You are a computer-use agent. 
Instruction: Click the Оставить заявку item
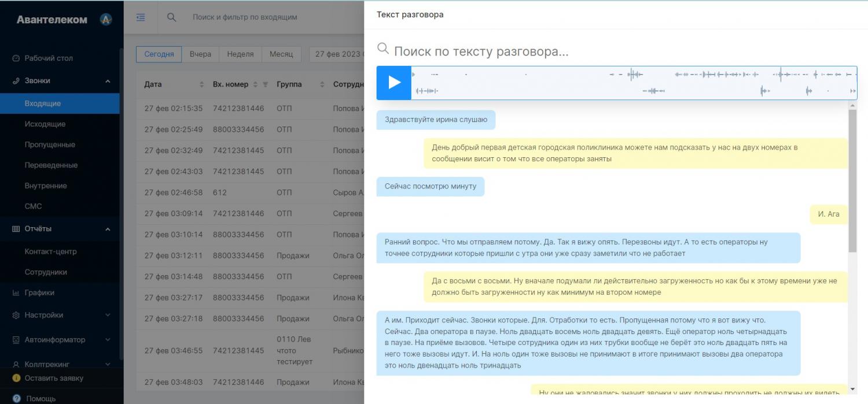tap(53, 379)
